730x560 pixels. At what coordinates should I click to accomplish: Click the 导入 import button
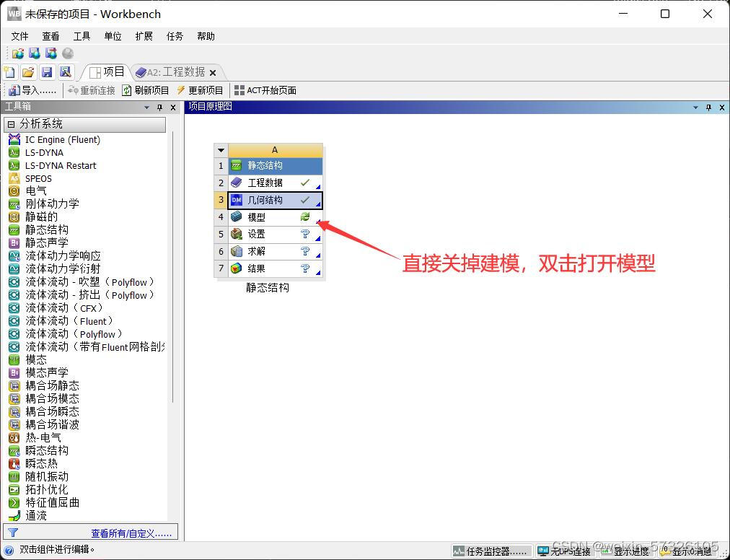point(32,90)
